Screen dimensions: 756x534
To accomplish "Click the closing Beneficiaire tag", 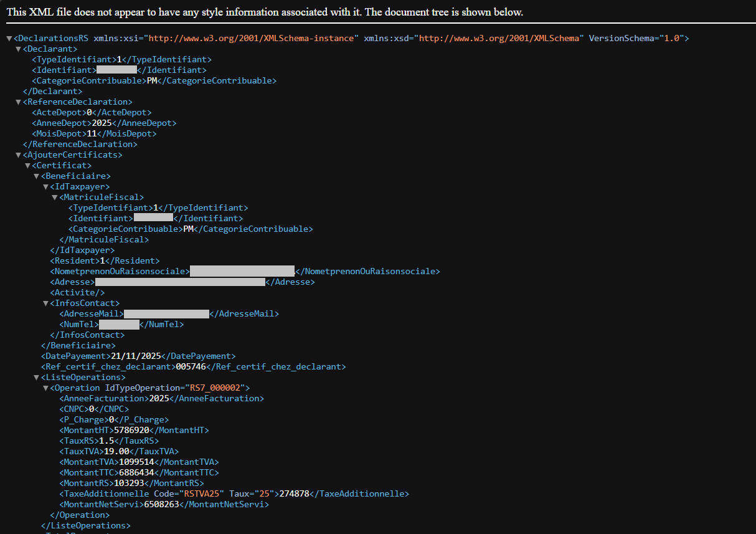I will [78, 346].
